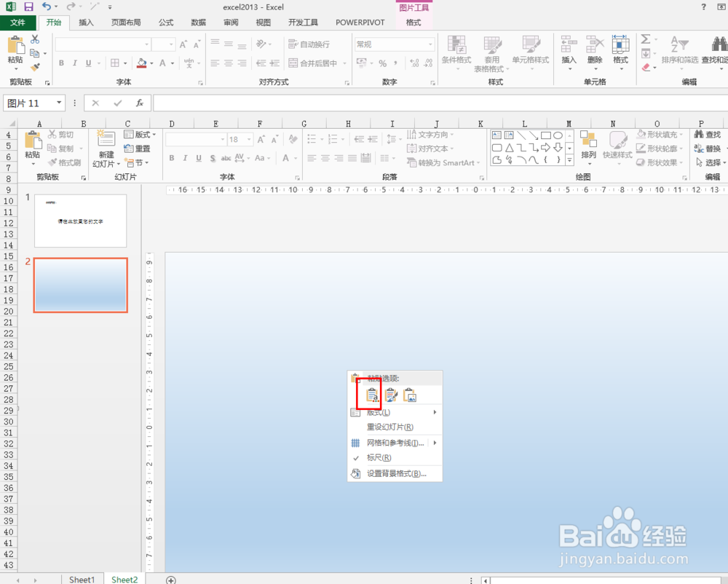
Task: Toggle Bold in Excel font group
Action: (61, 63)
